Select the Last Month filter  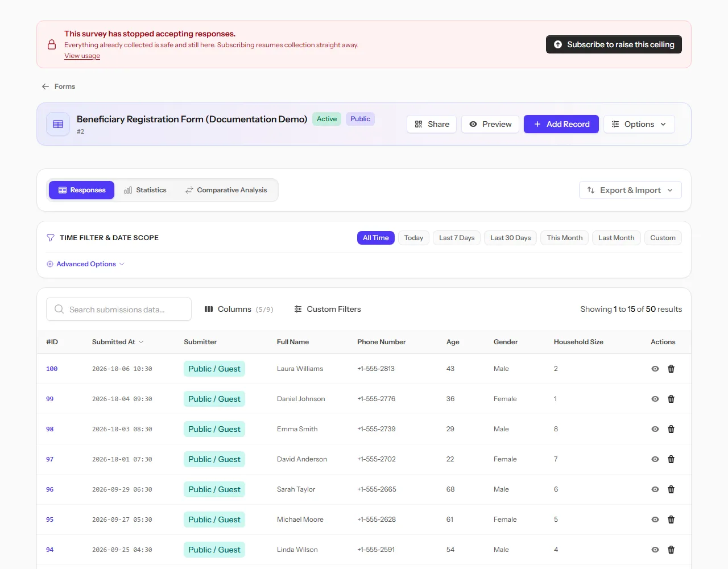pyautogui.click(x=617, y=238)
